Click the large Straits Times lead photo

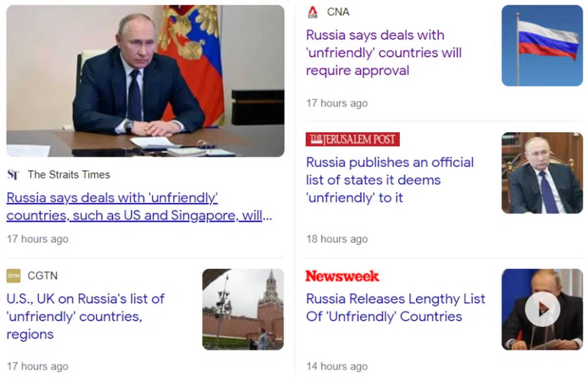(146, 81)
